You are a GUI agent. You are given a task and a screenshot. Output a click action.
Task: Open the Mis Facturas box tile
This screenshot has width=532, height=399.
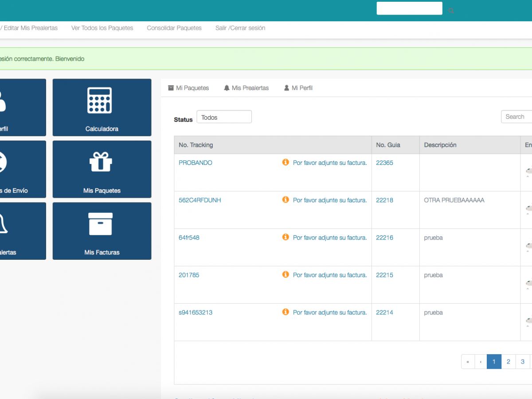coord(102,231)
